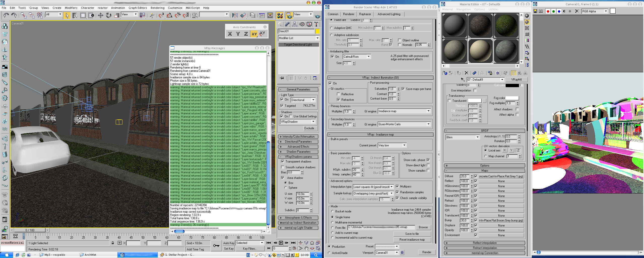Click the yellow Direct01 object color swatch
The height and width of the screenshot is (258, 644).
[317, 31]
